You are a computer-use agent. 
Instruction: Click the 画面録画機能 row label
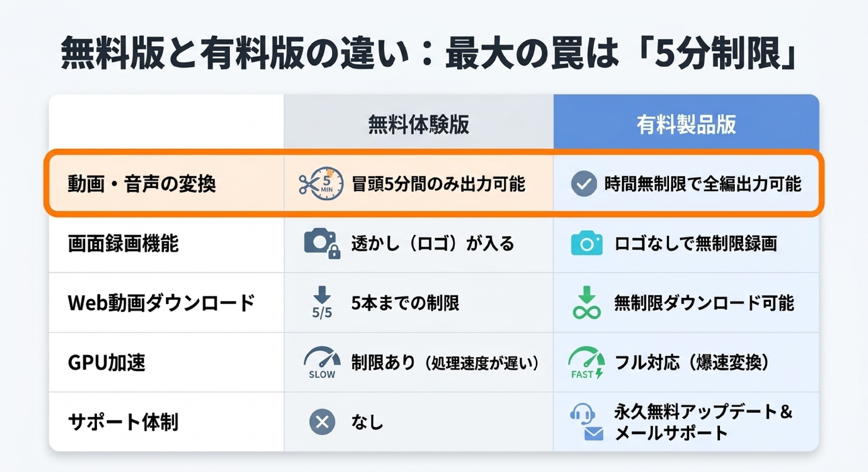(x=123, y=243)
